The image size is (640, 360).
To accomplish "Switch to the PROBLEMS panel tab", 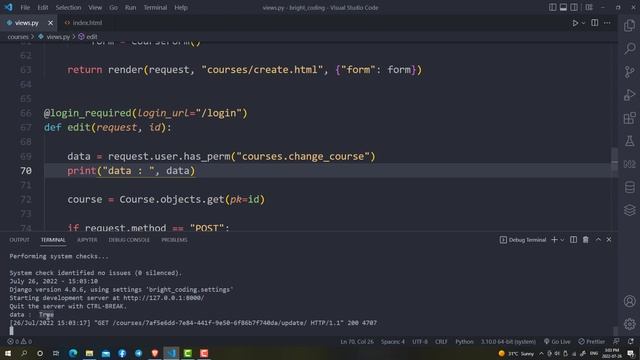I will click(174, 240).
